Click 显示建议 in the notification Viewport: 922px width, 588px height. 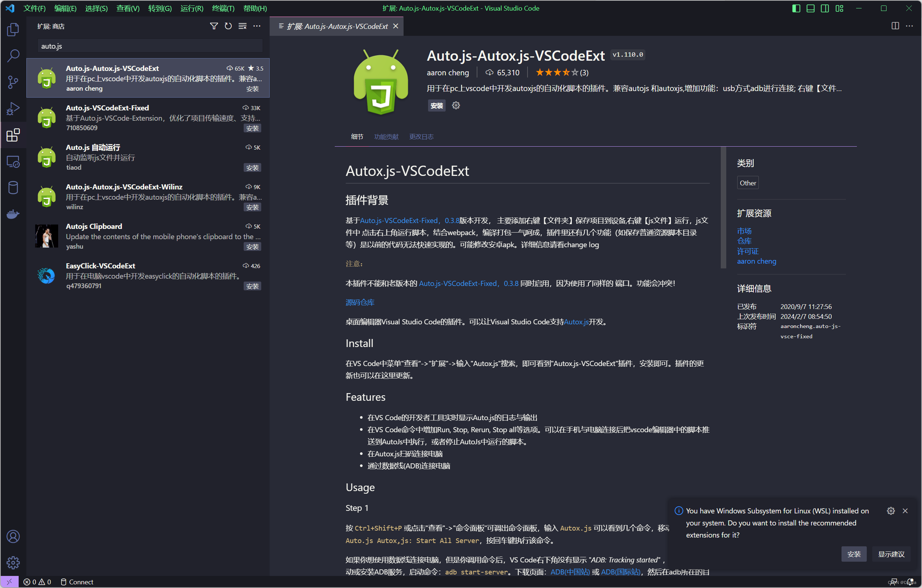point(891,554)
